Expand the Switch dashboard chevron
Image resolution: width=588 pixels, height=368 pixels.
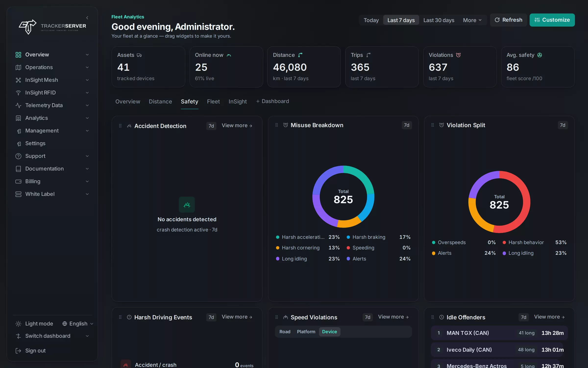tap(87, 336)
